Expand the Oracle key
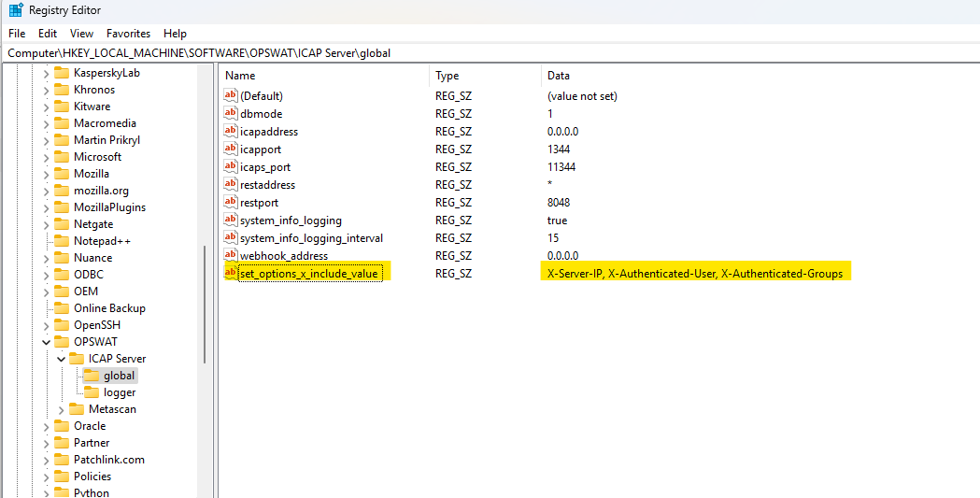980x498 pixels. tap(46, 426)
